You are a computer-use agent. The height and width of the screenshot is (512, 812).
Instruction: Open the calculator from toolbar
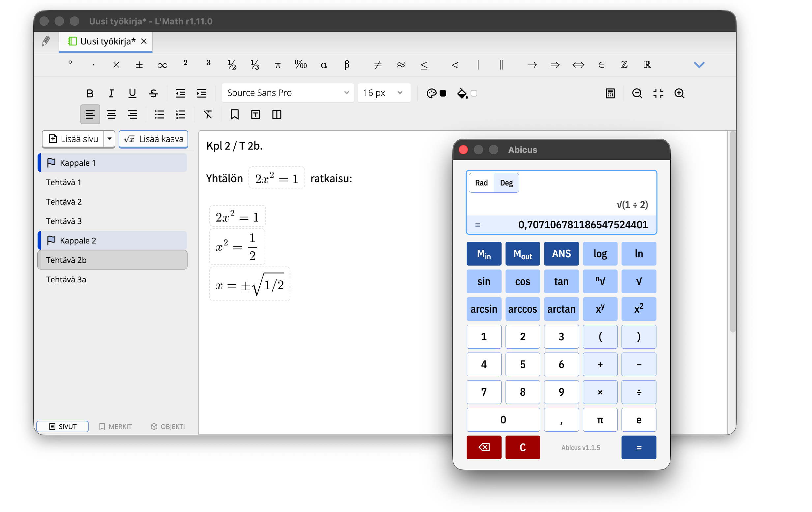[610, 93]
